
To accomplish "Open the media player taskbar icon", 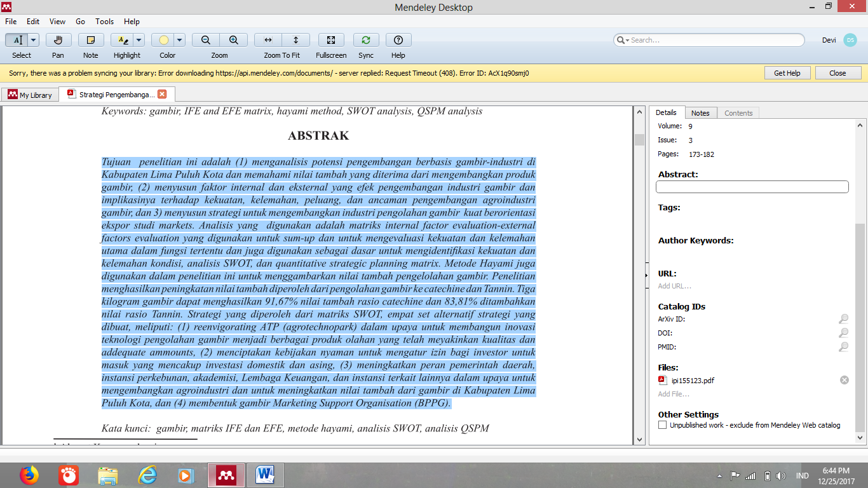I will pyautogui.click(x=186, y=475).
